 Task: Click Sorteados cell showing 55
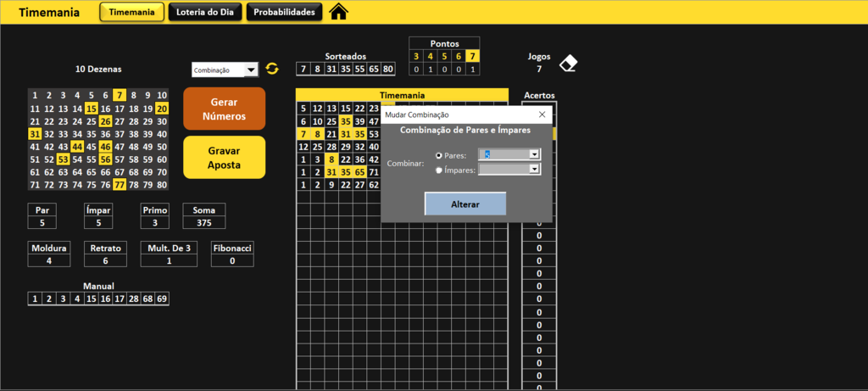tap(359, 70)
